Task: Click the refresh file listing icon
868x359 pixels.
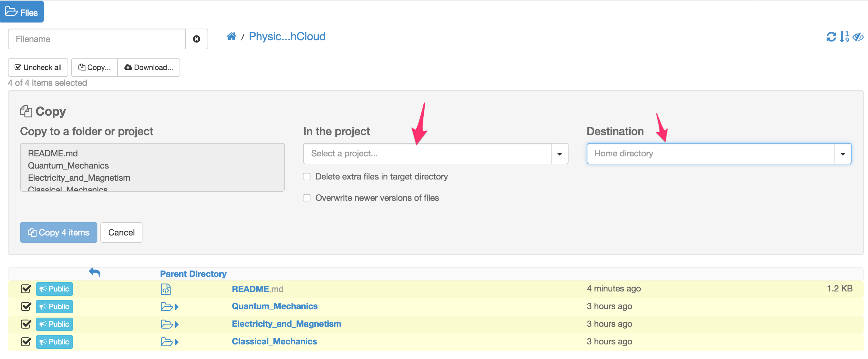Action: [x=831, y=37]
